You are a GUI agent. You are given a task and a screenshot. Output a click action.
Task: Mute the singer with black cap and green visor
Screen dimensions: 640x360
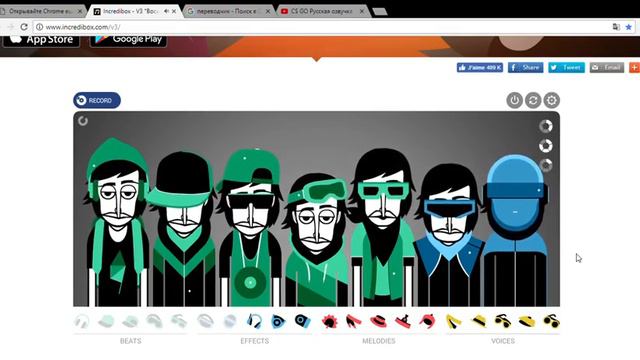coord(182,229)
